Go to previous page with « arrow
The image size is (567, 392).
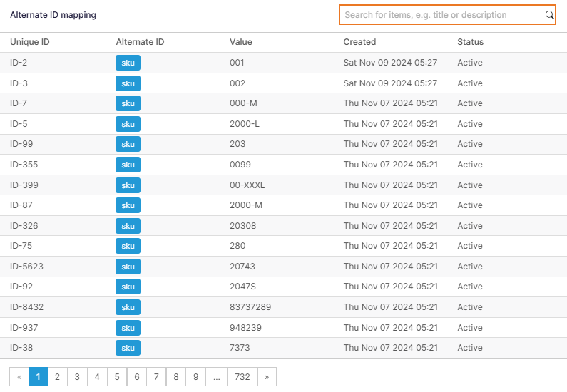(x=19, y=377)
